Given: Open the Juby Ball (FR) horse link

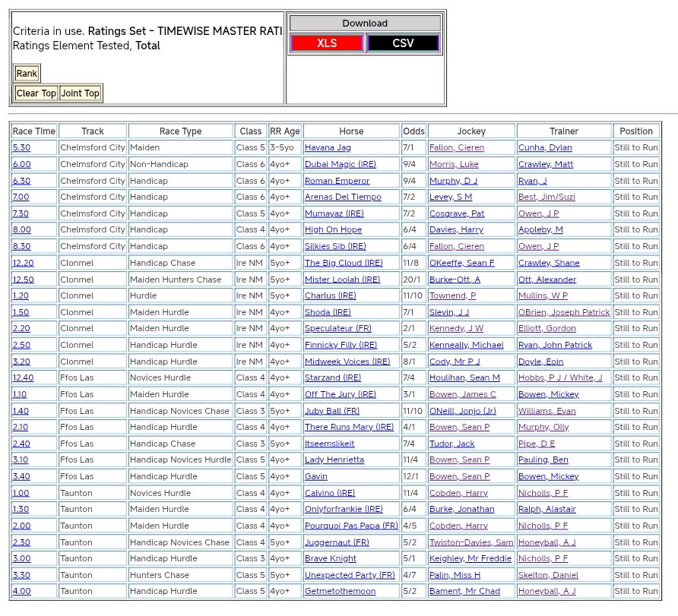Looking at the screenshot, I should click(332, 411).
